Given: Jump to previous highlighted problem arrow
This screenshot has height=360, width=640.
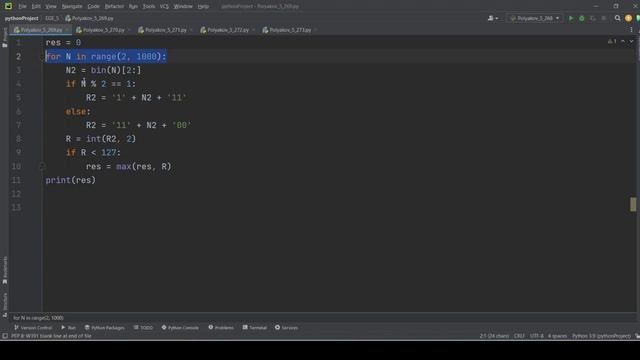Looking at the screenshot, I should tap(623, 41).
